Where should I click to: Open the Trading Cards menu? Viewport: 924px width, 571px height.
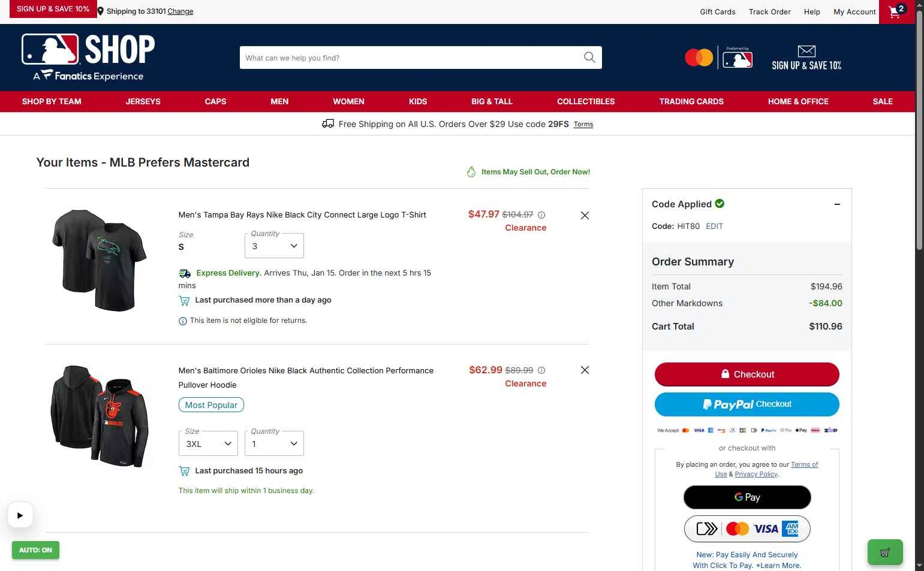point(691,101)
